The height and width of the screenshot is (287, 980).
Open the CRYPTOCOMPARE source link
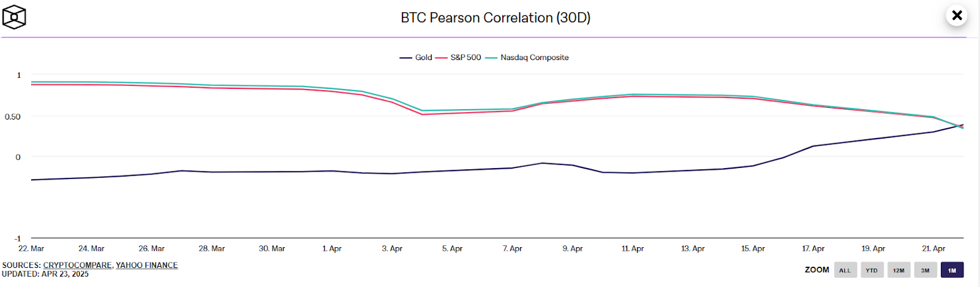pos(77,266)
